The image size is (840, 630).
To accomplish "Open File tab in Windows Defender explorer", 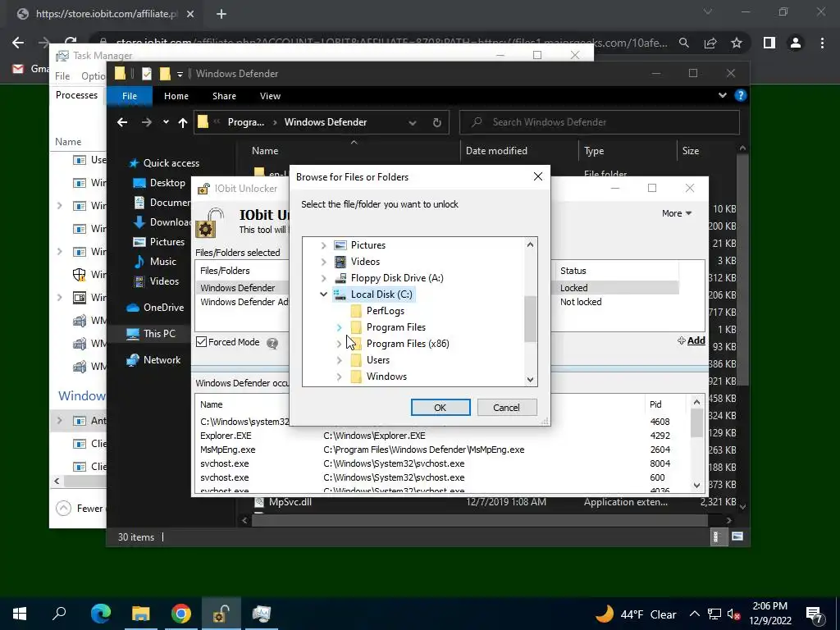I will pos(130,96).
